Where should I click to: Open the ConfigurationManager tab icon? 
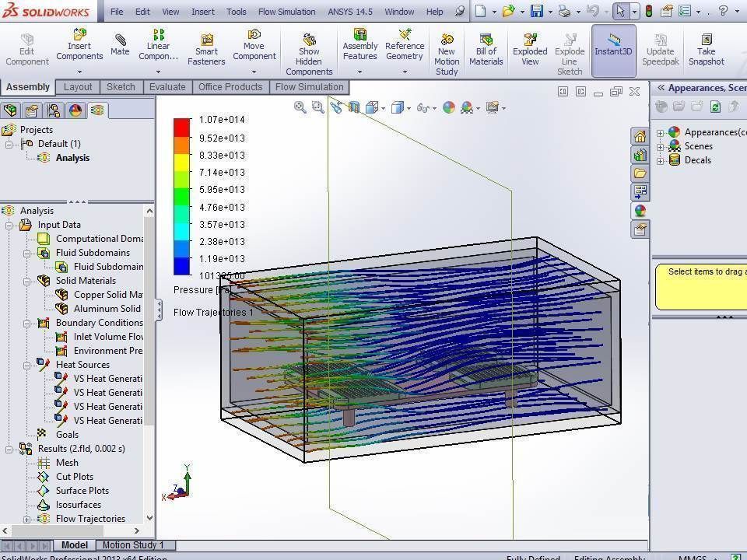coord(54,110)
